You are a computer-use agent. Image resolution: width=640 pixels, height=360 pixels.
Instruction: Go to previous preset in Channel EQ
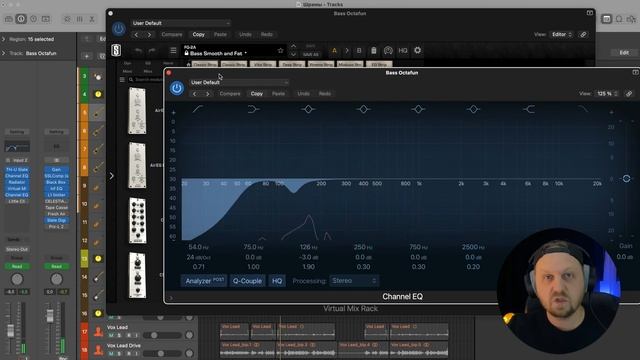click(x=194, y=94)
